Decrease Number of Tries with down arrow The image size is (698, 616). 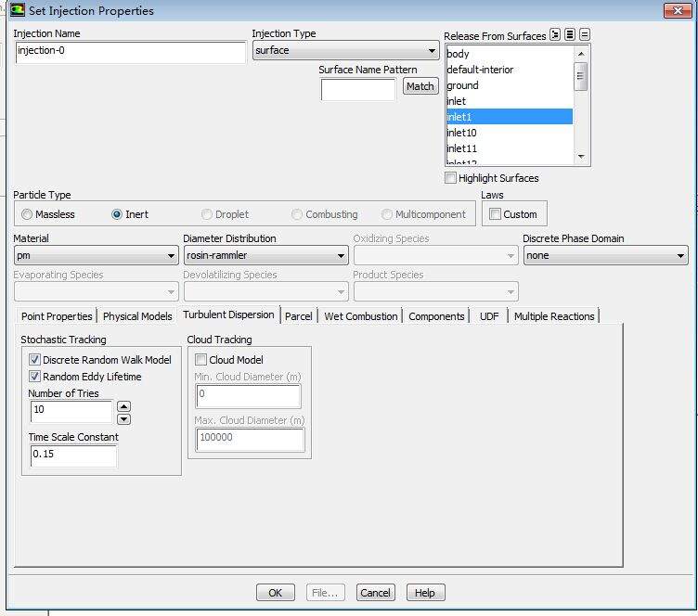pyautogui.click(x=123, y=419)
